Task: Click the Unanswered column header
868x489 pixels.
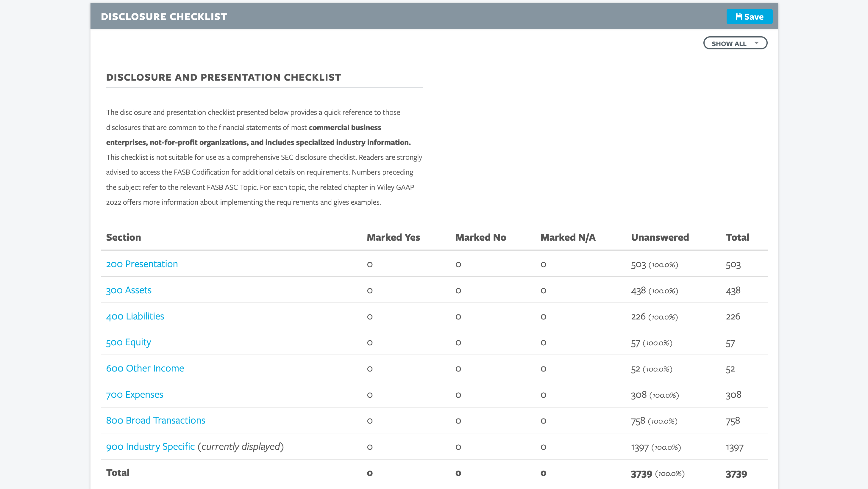Action: [x=660, y=237]
